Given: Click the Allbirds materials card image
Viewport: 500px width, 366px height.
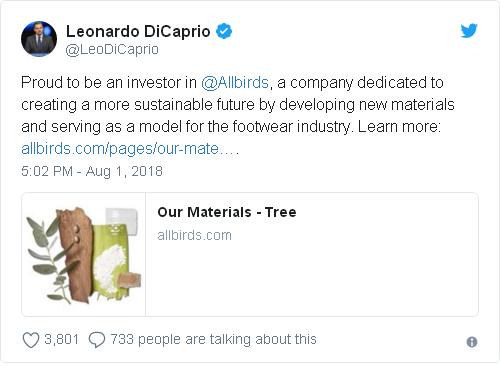Looking at the screenshot, I should point(84,254).
